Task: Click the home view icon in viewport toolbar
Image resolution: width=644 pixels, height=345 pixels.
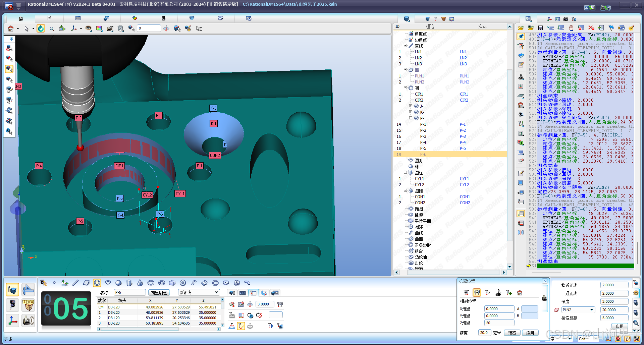Action: (11, 28)
